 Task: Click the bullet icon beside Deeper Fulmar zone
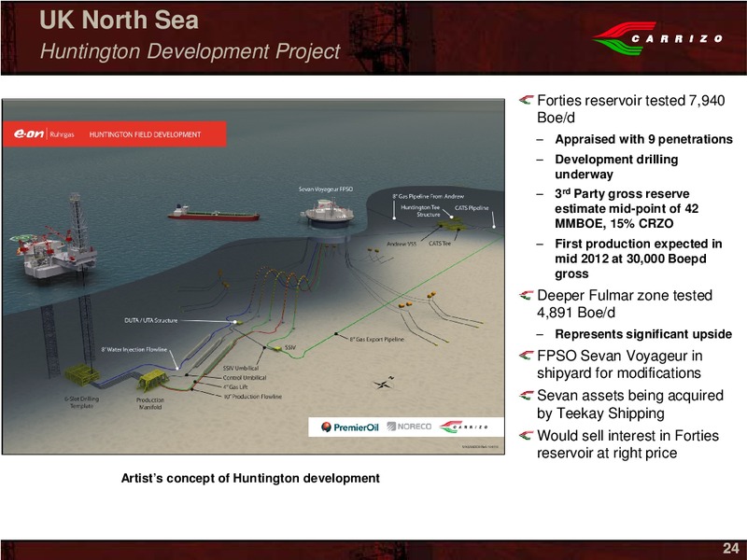(526, 295)
